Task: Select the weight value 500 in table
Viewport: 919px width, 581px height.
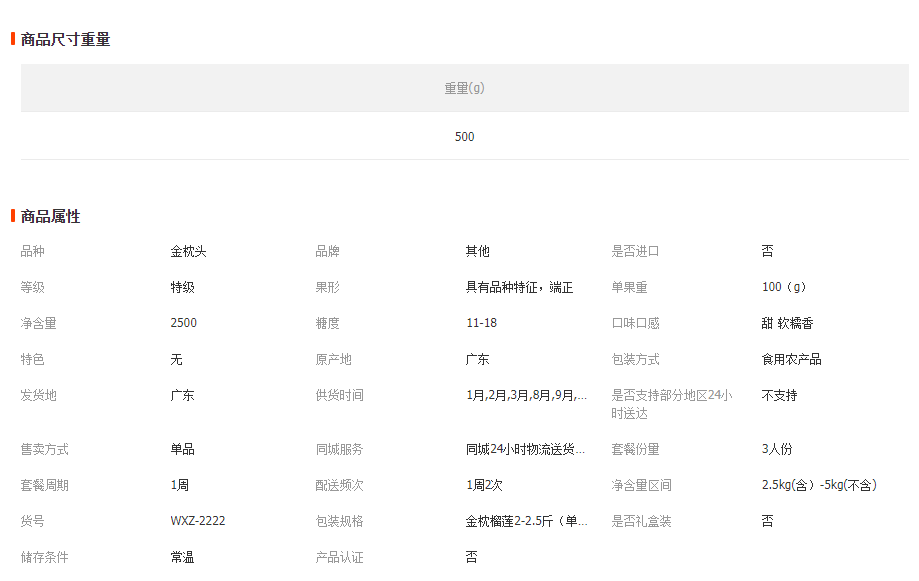Action: pos(464,136)
